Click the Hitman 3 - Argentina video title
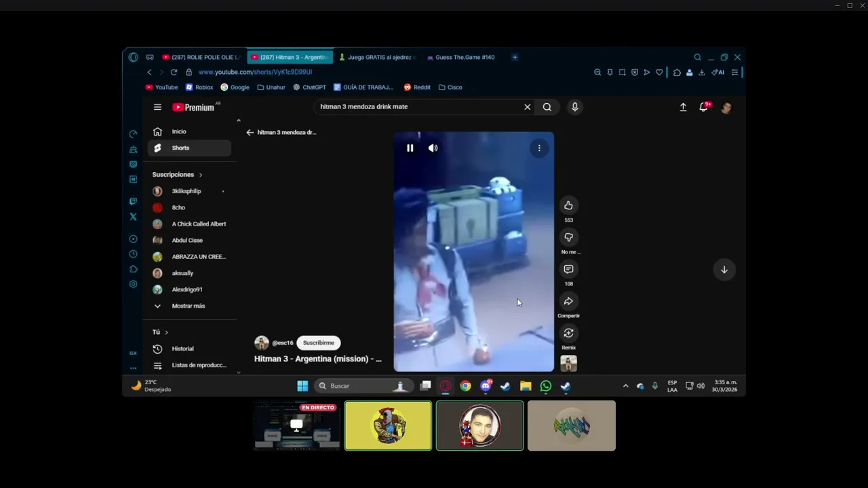 (318, 359)
